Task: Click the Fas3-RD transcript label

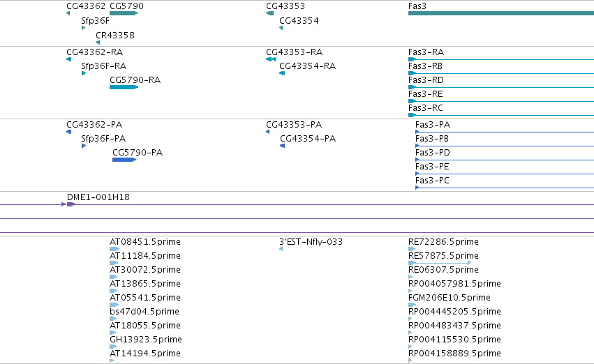Action: click(426, 80)
